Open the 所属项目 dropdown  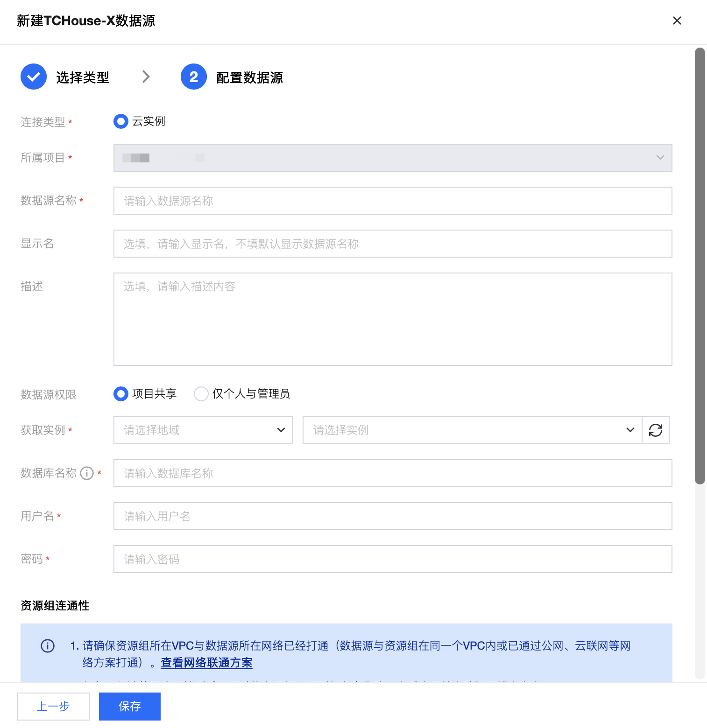[393, 158]
